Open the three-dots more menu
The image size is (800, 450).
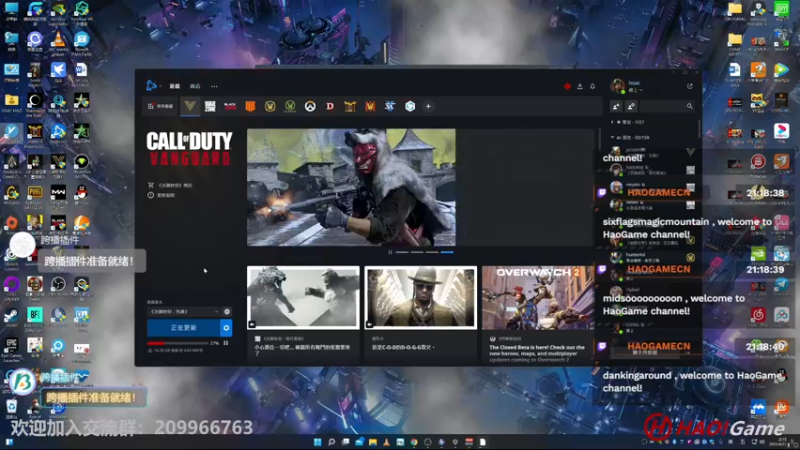pyautogui.click(x=214, y=86)
